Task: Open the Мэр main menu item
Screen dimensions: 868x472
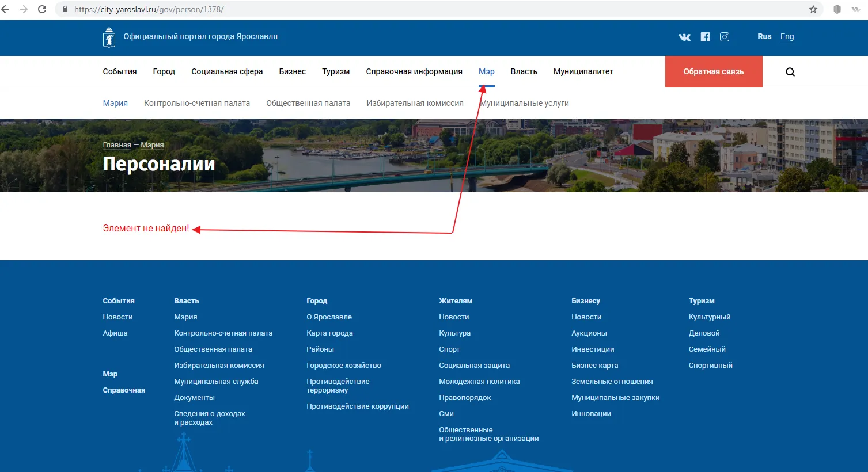Action: (486, 71)
